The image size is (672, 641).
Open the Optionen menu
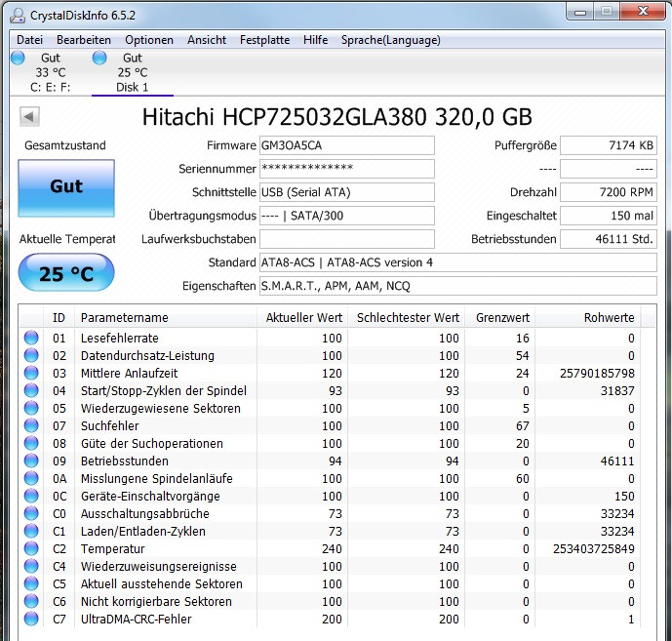[149, 40]
